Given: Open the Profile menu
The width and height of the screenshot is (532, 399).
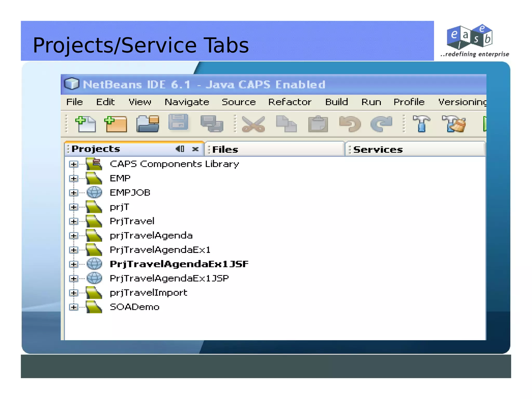Looking at the screenshot, I should pos(409,102).
